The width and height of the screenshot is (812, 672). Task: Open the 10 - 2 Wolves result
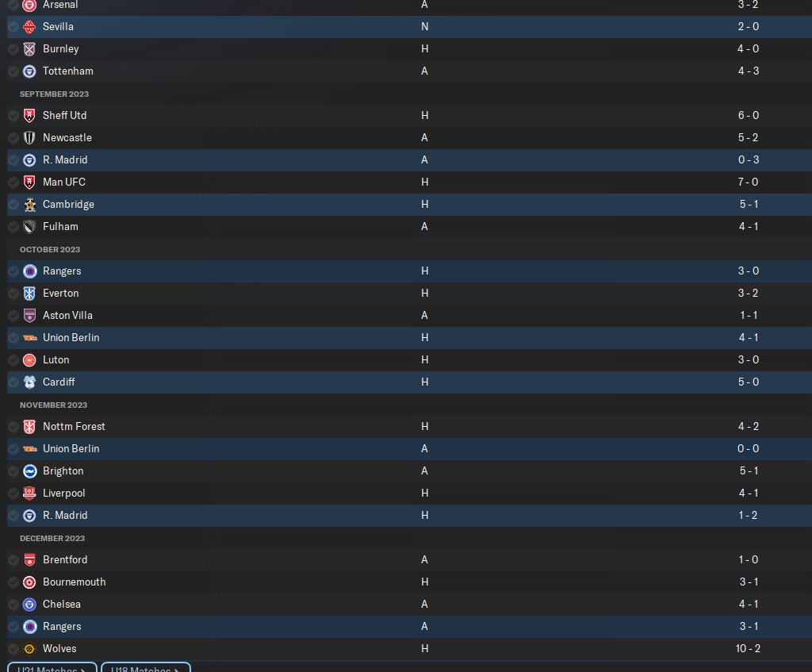coord(748,649)
